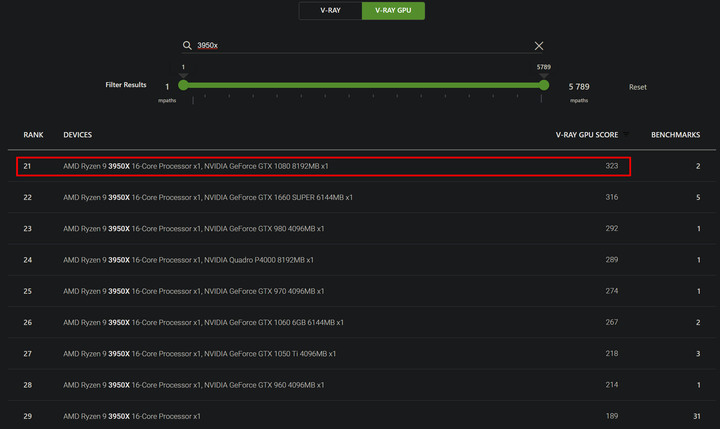Click the score value 218
Image resolution: width=720 pixels, height=429 pixels.
pos(611,353)
